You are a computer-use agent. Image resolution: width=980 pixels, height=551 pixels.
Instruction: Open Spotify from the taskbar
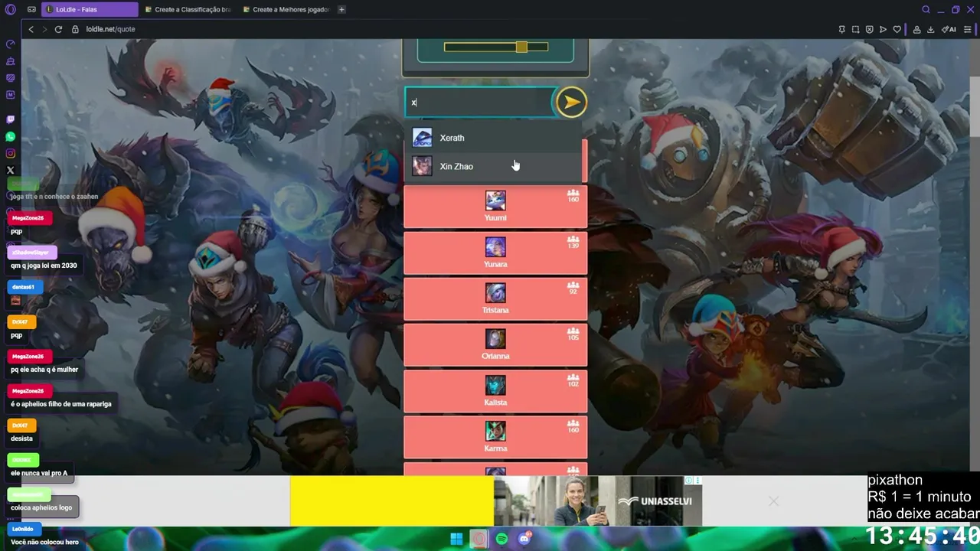coord(501,539)
